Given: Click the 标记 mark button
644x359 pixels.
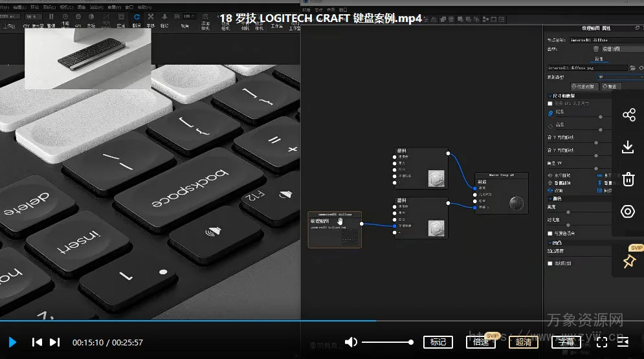Looking at the screenshot, I should 438,342.
